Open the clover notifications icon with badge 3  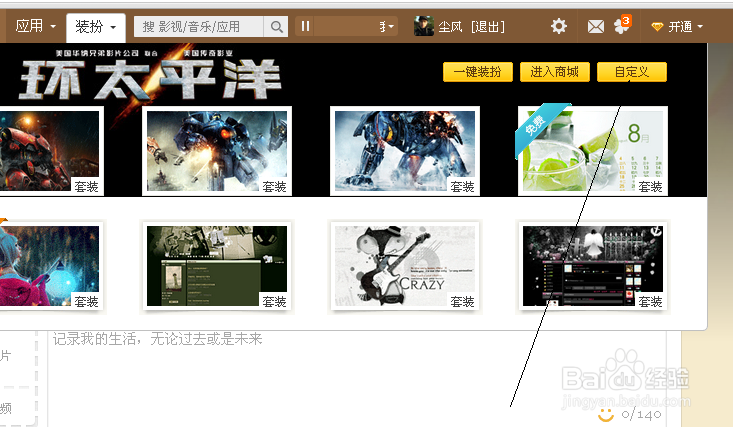(623, 25)
